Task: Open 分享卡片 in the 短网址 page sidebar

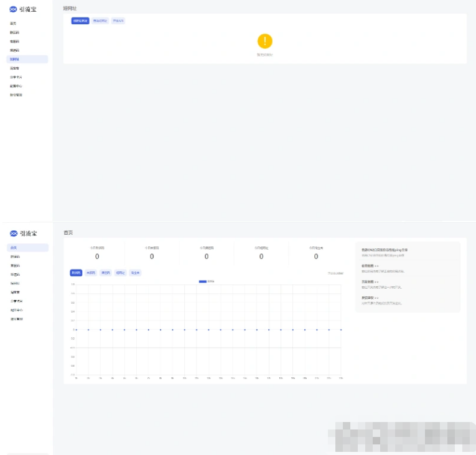Action: click(16, 77)
